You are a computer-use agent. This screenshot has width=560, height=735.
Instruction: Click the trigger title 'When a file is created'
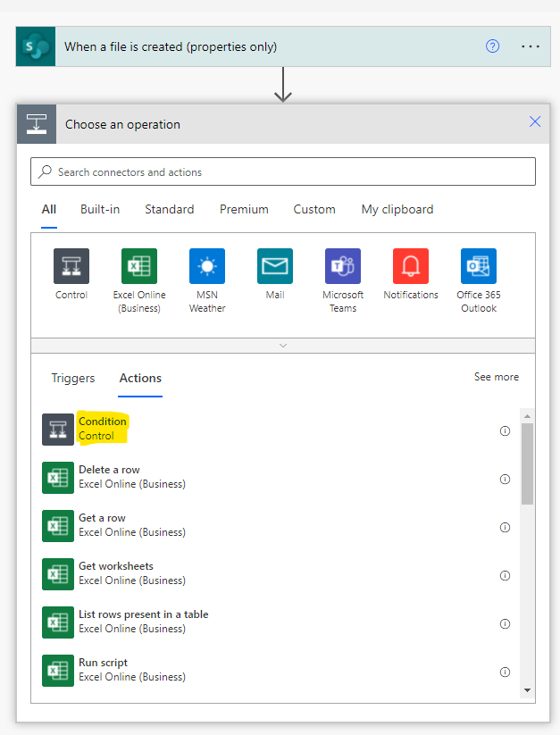pyautogui.click(x=171, y=46)
